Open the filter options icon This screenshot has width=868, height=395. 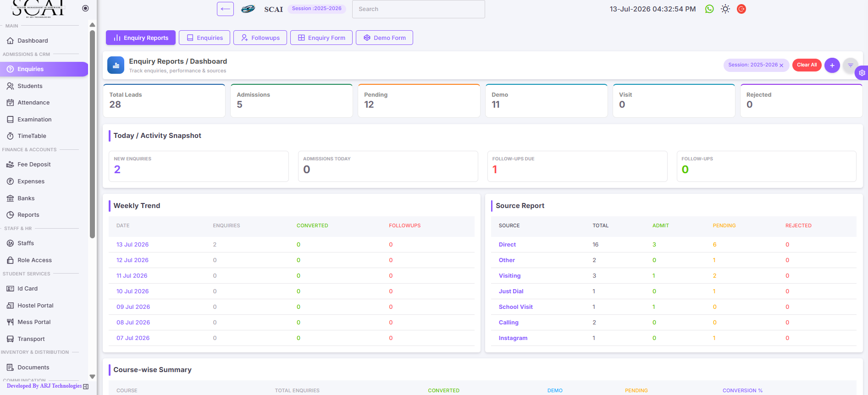pos(850,65)
